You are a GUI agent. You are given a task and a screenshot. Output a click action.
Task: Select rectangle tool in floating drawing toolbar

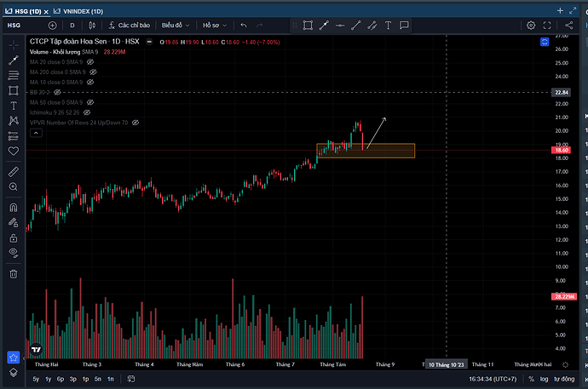pyautogui.click(x=308, y=26)
